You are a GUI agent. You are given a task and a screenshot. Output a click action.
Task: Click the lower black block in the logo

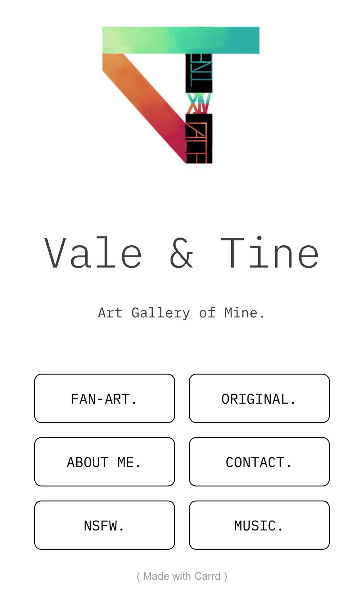[x=199, y=138]
